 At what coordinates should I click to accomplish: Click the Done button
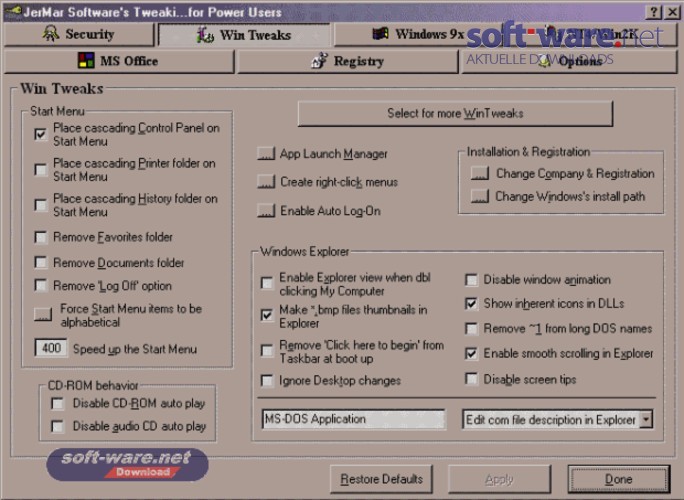(619, 479)
